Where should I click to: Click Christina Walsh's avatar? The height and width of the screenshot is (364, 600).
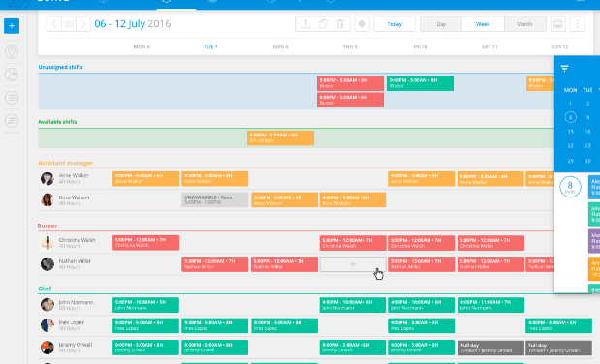47,243
